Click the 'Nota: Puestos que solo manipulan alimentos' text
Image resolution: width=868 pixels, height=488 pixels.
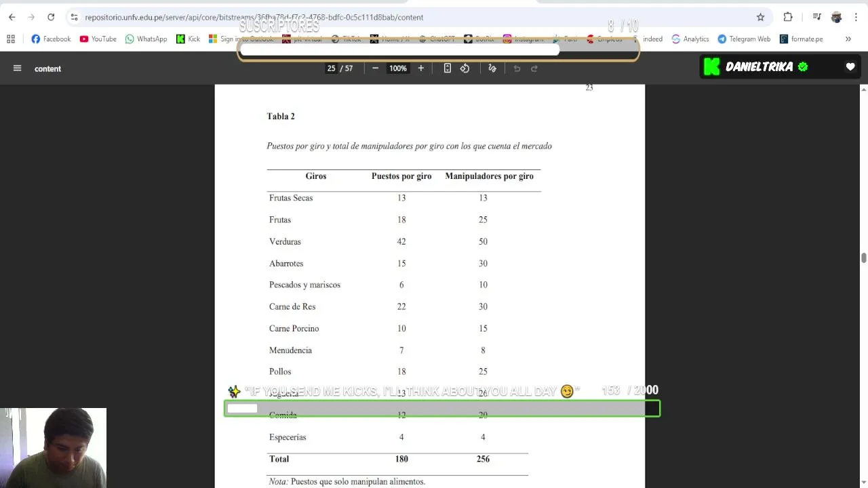click(x=347, y=482)
